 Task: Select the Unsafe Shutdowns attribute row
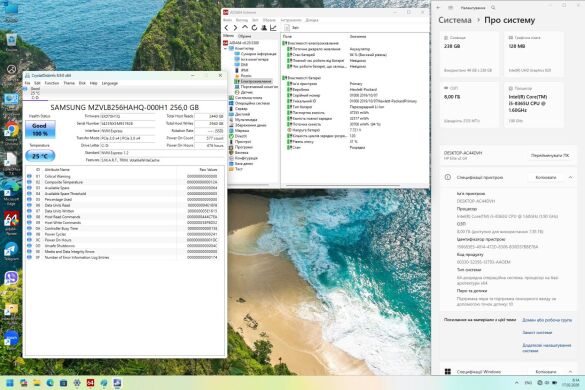125,246
